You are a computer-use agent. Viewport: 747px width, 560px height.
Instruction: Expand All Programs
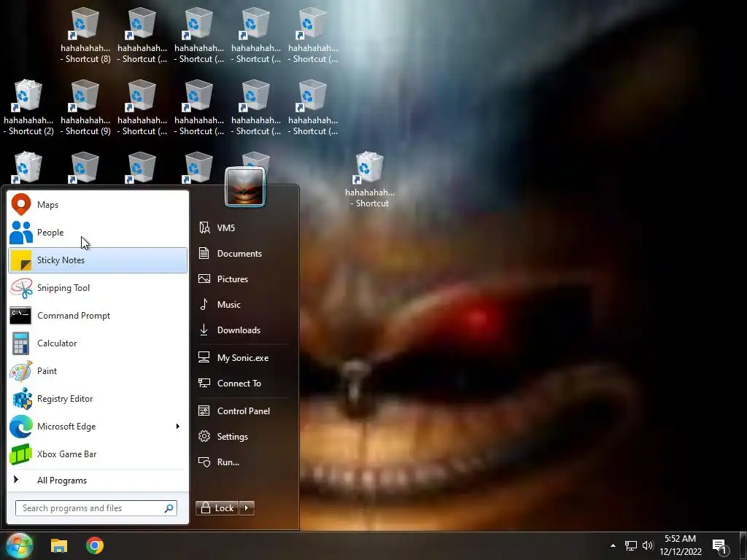click(x=98, y=480)
